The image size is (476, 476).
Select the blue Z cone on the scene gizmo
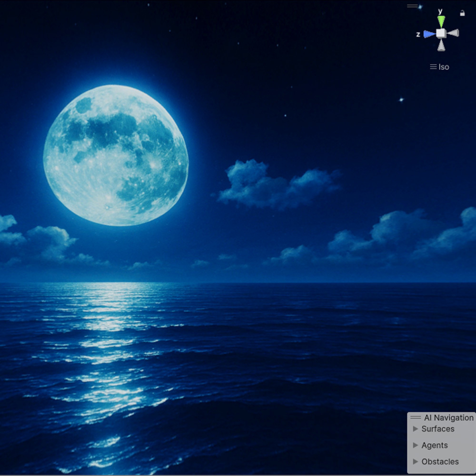coord(427,34)
